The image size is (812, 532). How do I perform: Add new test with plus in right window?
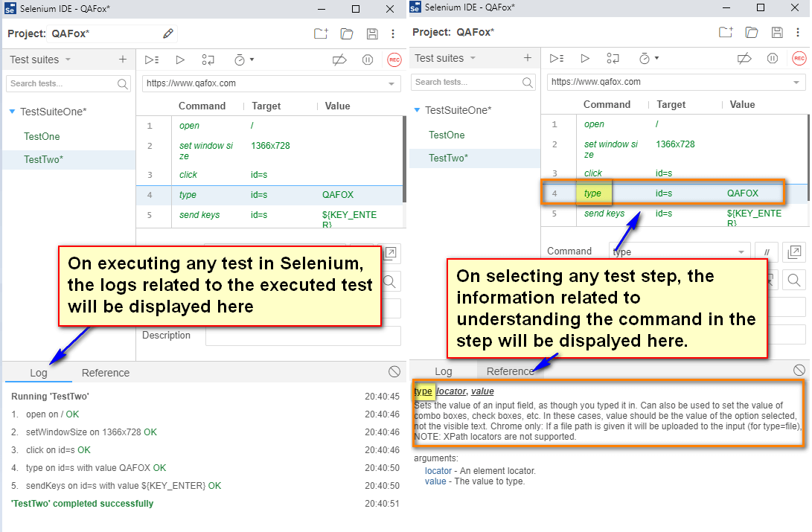click(x=528, y=58)
